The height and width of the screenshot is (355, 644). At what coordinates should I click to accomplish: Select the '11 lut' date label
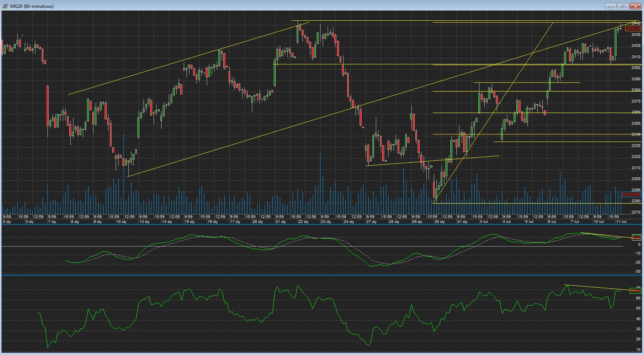[x=621, y=222]
